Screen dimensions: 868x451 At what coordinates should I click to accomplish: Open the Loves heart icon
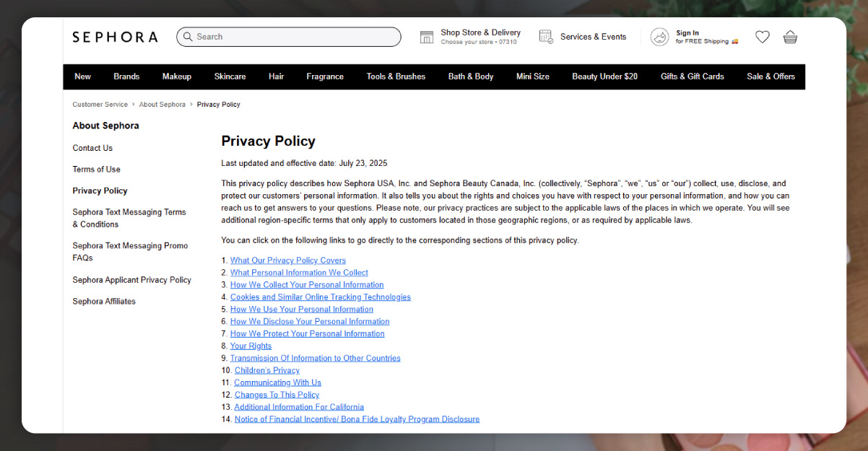pos(763,37)
